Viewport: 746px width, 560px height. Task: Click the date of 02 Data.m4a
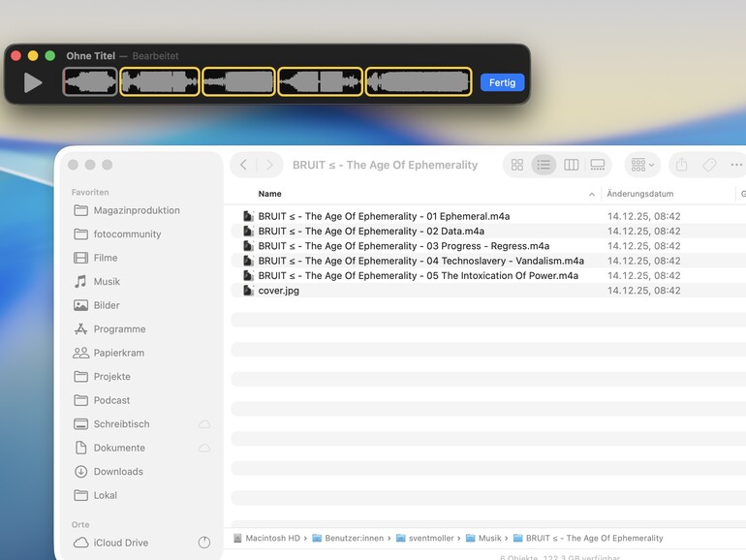[x=643, y=231]
